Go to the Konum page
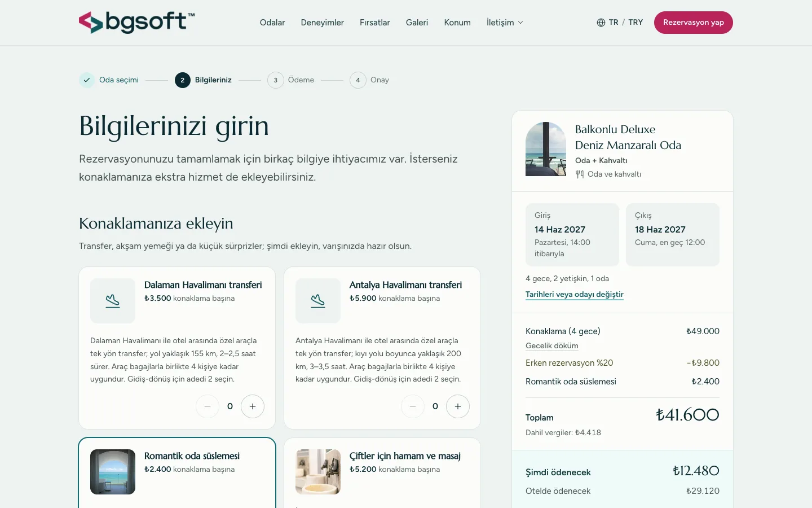812x508 pixels. 457,23
